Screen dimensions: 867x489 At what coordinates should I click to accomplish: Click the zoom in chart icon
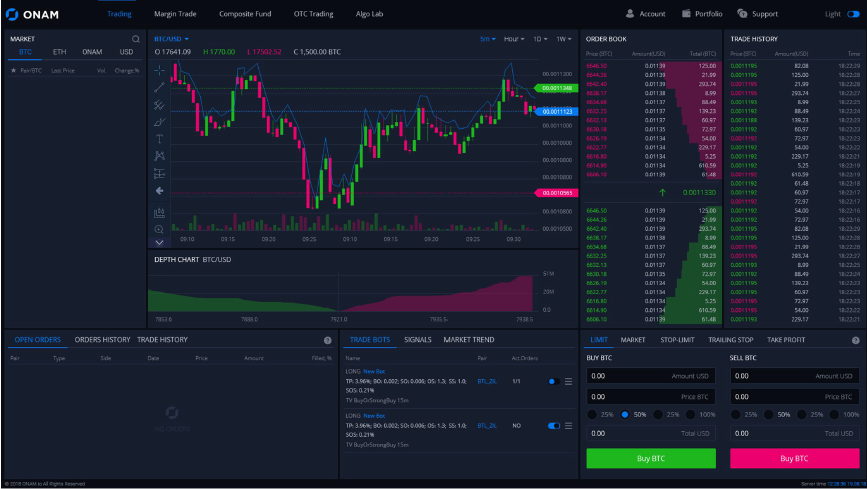tap(159, 229)
